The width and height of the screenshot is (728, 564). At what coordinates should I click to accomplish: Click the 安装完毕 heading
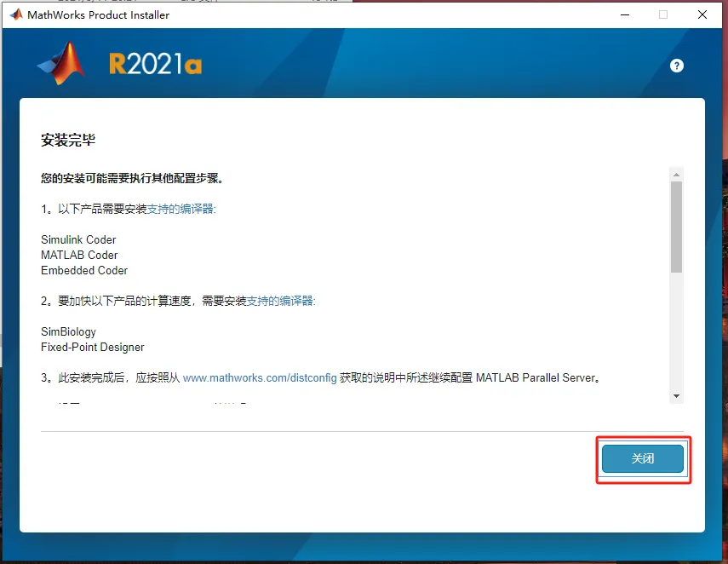(68, 140)
